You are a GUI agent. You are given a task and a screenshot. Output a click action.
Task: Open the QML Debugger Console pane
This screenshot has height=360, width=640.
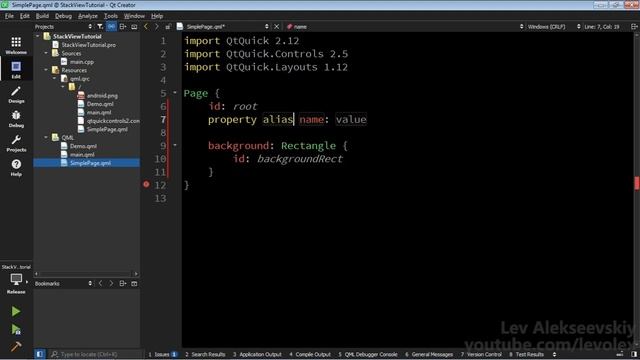tap(368, 354)
